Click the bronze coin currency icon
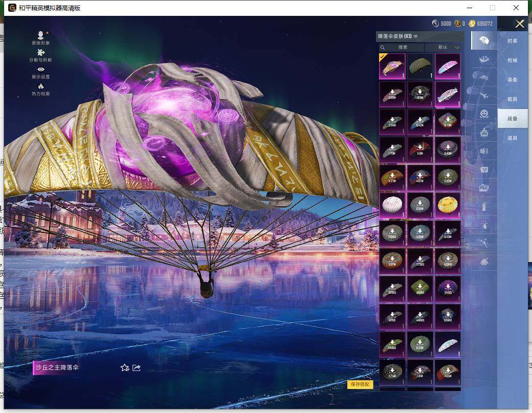The height and width of the screenshot is (413, 532). [458, 24]
